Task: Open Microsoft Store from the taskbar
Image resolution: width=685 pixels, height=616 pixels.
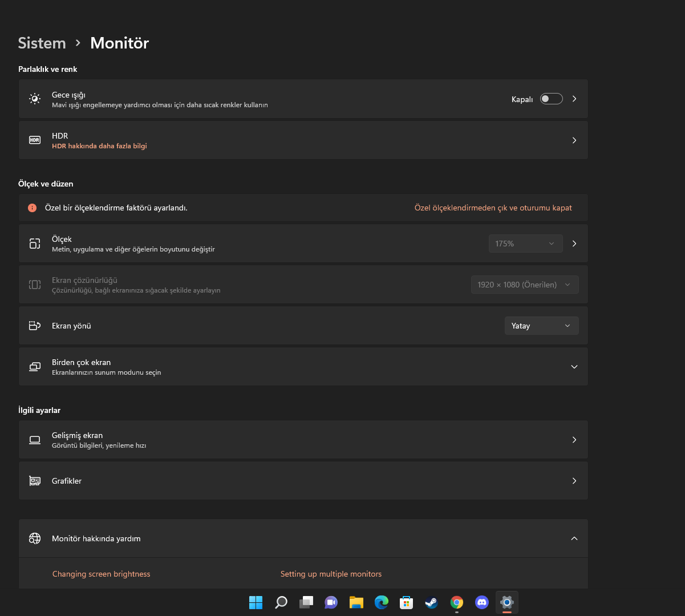Action: (x=407, y=602)
